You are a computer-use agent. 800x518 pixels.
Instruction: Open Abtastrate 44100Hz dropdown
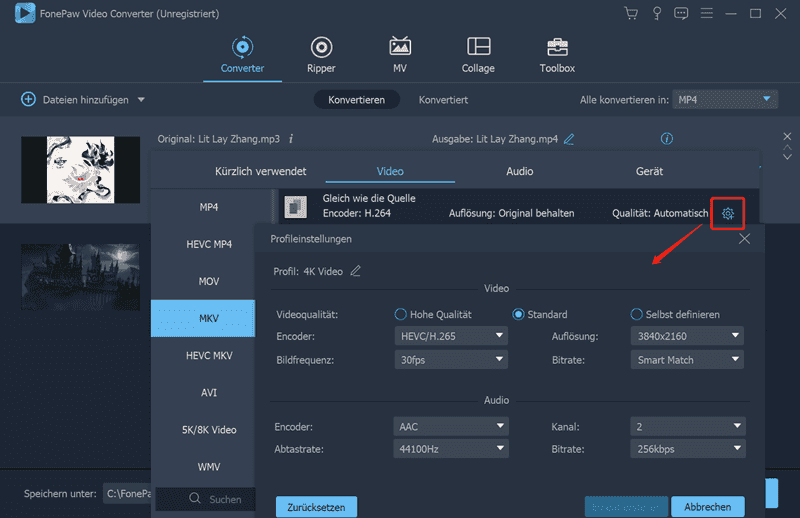point(451,449)
